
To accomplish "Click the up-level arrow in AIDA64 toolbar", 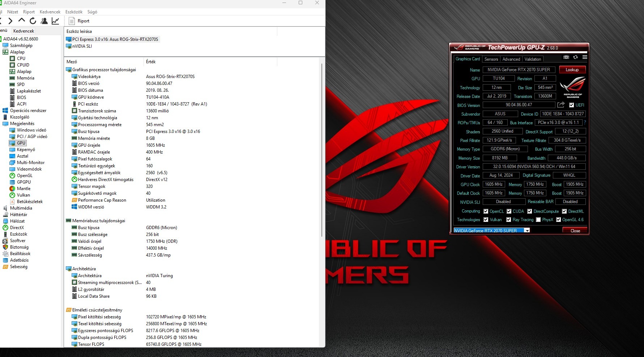I will click(x=21, y=21).
